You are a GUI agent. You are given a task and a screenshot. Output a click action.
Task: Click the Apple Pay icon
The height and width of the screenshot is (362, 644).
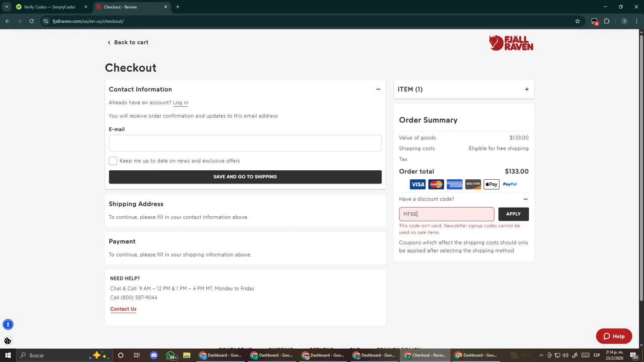[491, 184]
